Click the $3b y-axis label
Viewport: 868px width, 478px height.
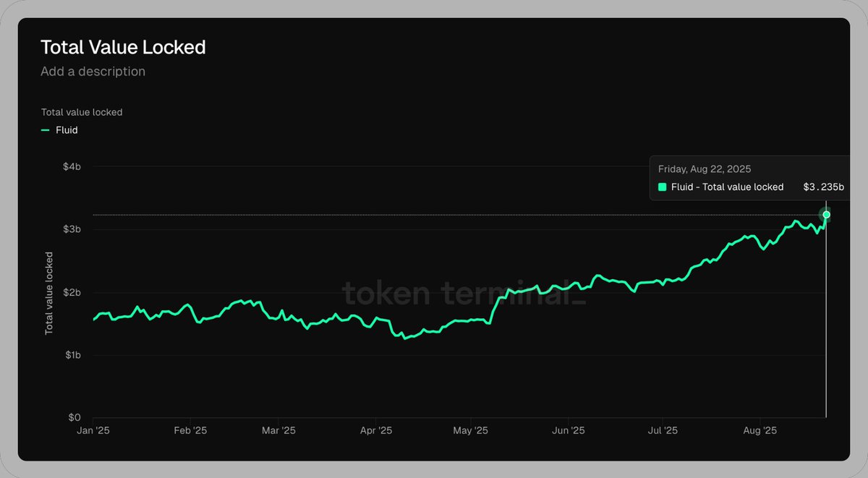tap(72, 229)
